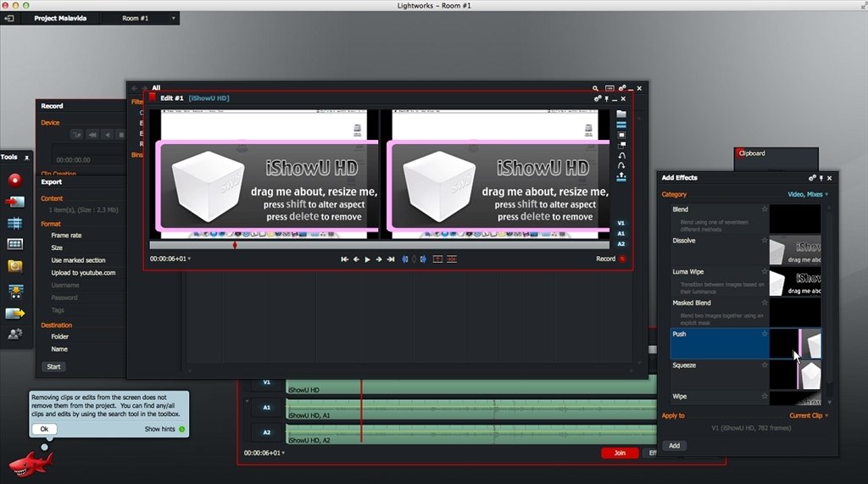868x484 pixels.
Task: Click the Add Effects list scrollbar
Action: (829, 299)
